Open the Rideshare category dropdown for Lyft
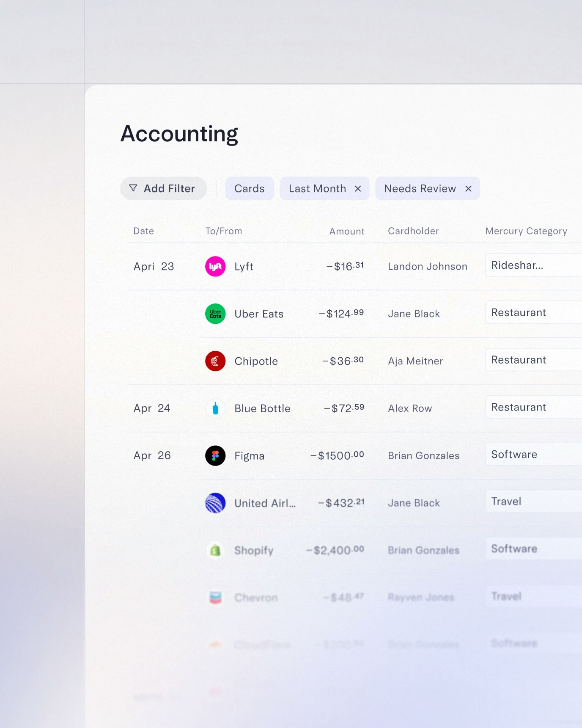Screen dimensions: 582x728 [534, 265]
